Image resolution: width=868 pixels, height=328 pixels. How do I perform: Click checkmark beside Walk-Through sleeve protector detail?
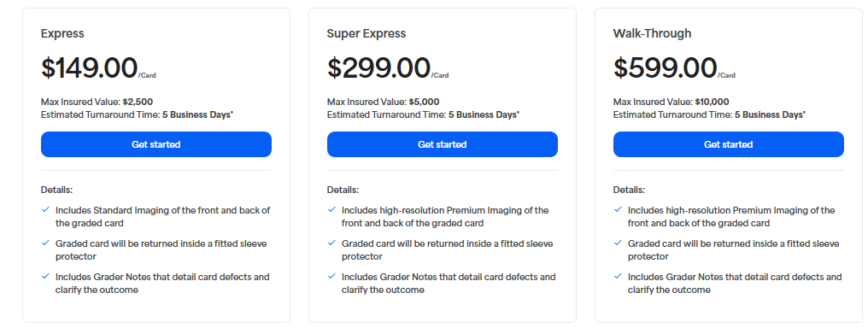pyautogui.click(x=618, y=243)
